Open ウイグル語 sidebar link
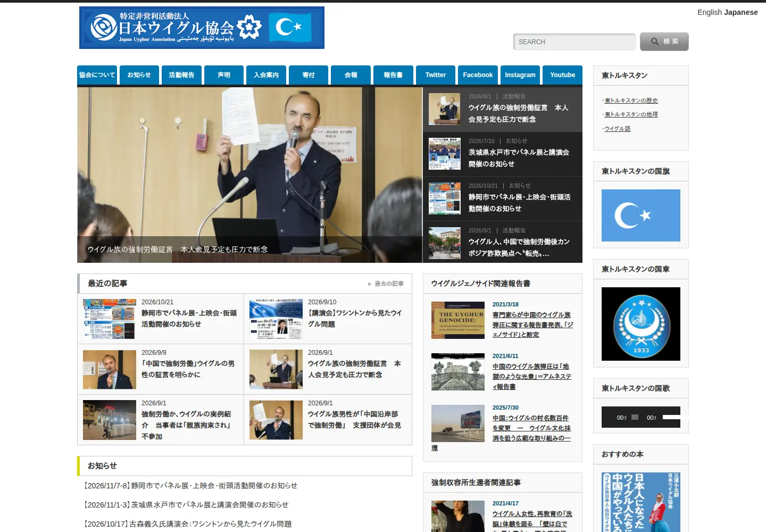This screenshot has height=532, width=766. point(617,129)
